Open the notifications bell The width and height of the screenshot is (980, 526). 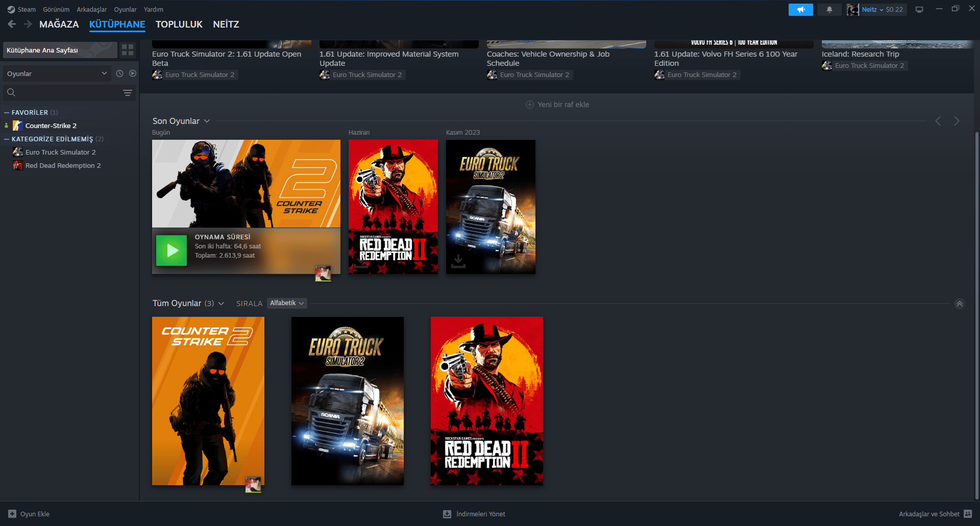tap(829, 10)
